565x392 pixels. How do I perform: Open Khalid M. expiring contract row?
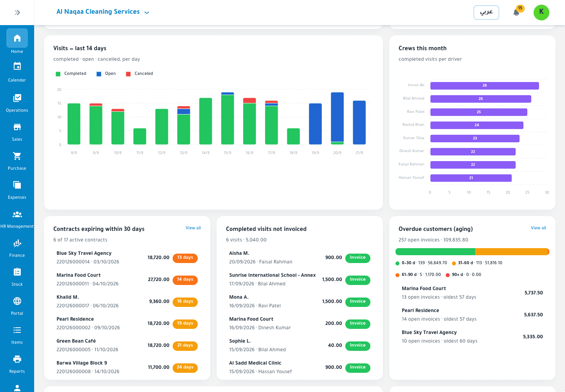click(x=127, y=301)
